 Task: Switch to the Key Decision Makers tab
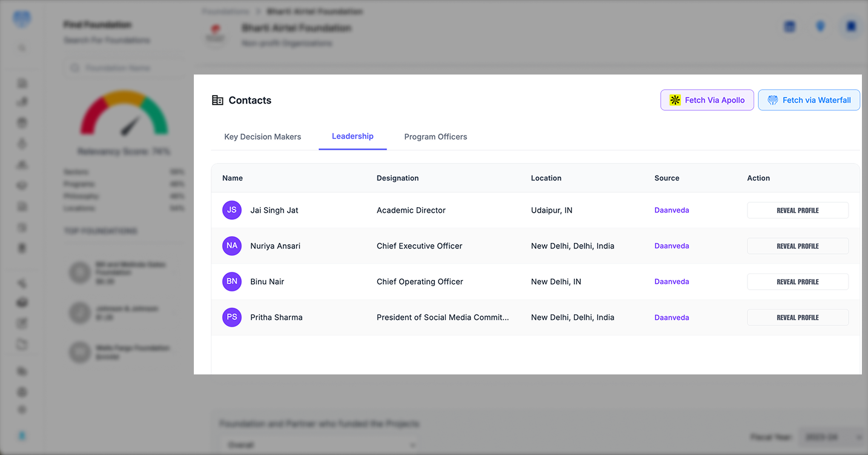[x=262, y=137]
